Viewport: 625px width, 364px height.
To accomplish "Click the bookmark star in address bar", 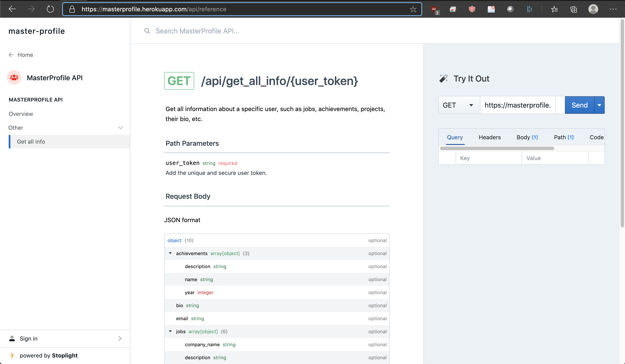I will point(413,9).
